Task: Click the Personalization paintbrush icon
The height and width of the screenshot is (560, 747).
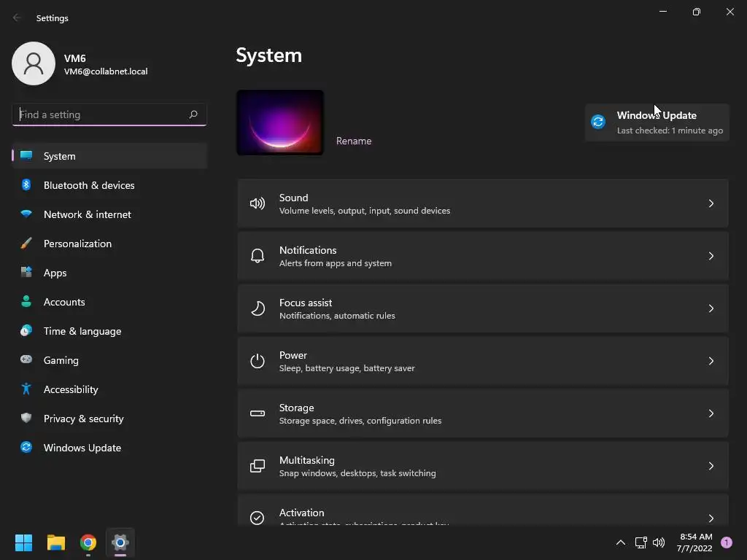Action: (x=26, y=244)
